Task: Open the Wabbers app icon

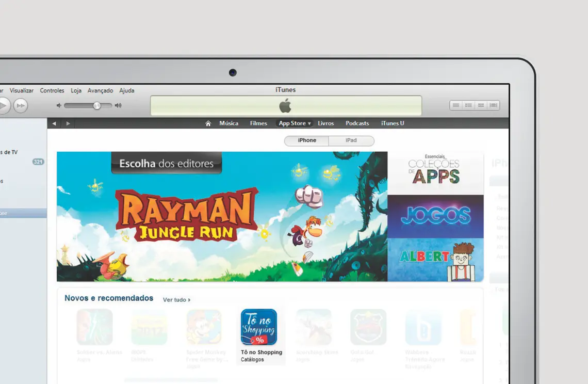Action: tap(423, 327)
